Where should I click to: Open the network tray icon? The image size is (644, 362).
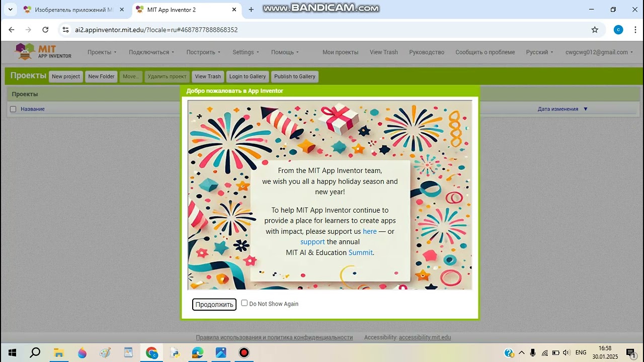tap(544, 352)
